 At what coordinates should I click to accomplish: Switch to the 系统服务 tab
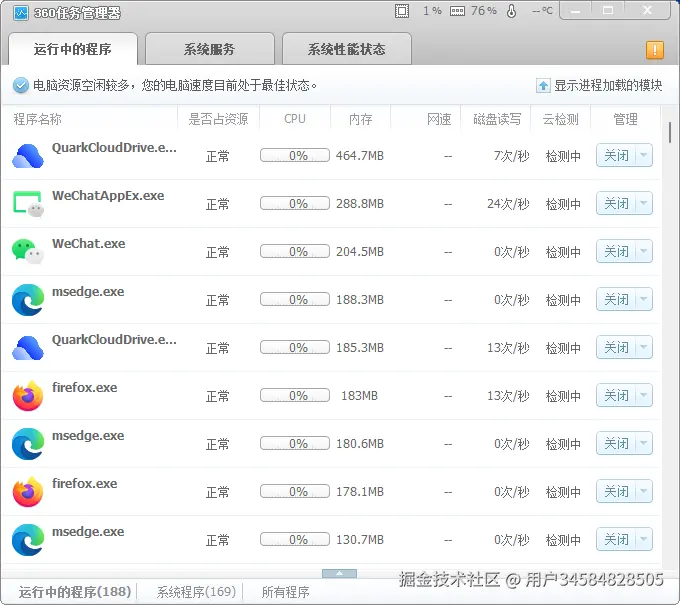tap(209, 49)
